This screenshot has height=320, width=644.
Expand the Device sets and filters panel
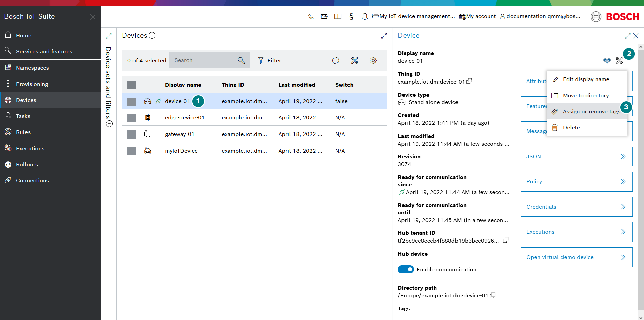(x=109, y=36)
